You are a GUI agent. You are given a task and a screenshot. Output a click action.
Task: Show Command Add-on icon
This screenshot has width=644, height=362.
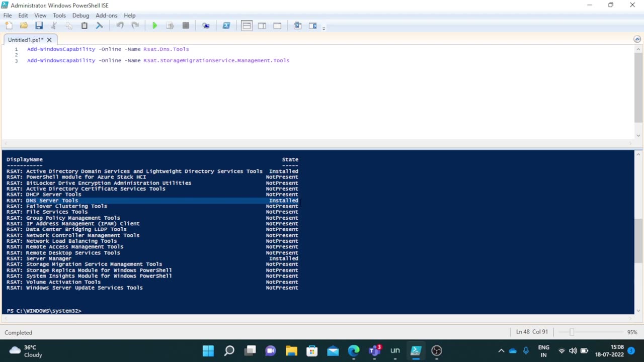(312, 26)
